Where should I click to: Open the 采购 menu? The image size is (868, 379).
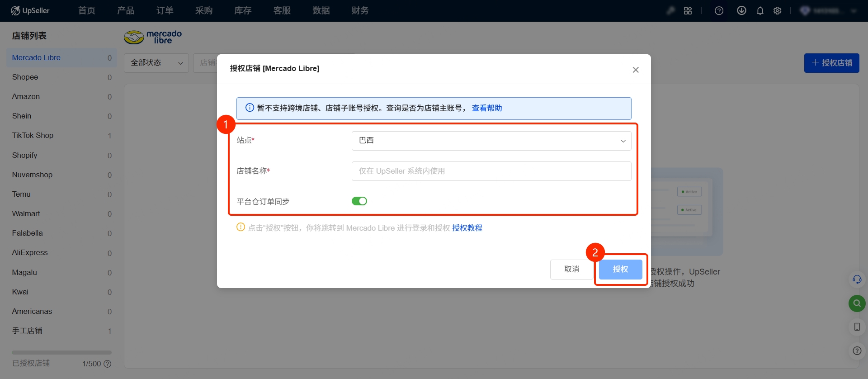204,10
